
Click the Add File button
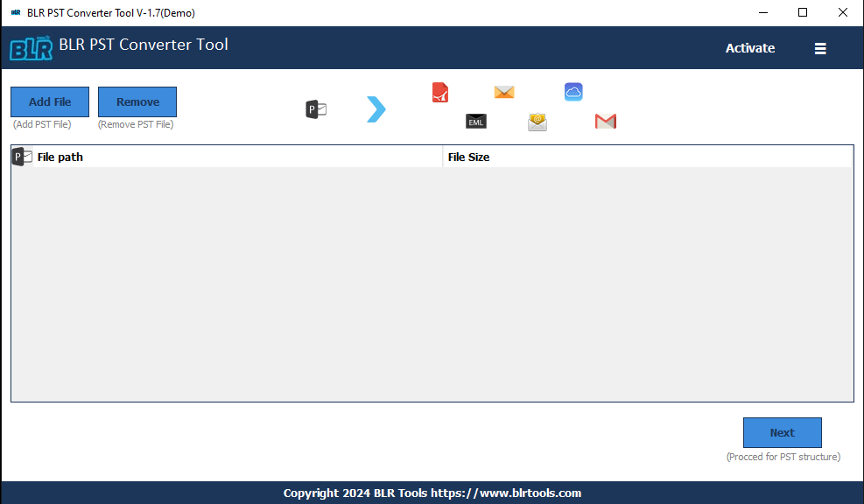click(x=50, y=101)
